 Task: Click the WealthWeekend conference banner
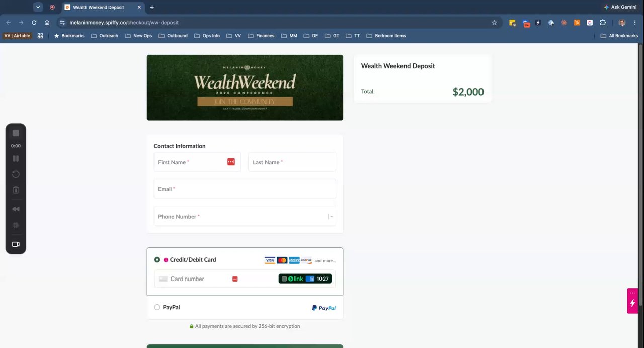click(245, 88)
